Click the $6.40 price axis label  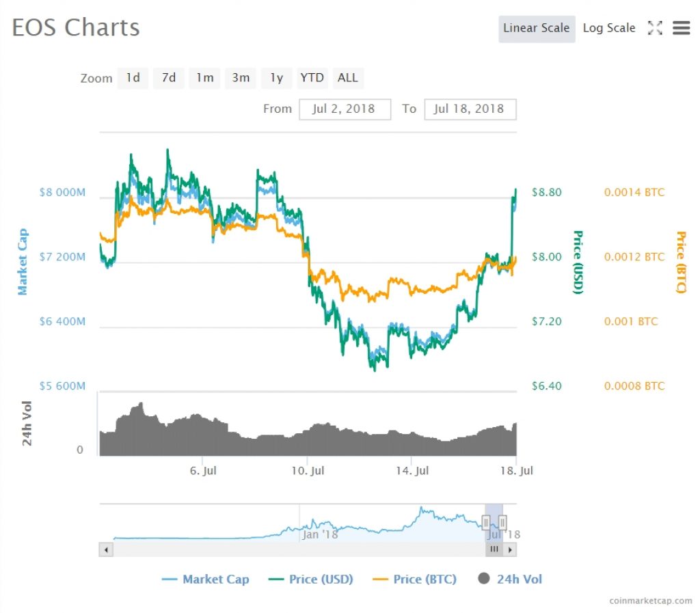pyautogui.click(x=547, y=386)
